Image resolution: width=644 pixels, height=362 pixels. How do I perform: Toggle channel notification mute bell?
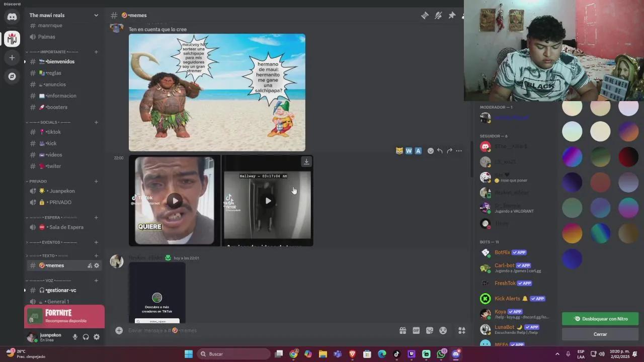coord(438,16)
